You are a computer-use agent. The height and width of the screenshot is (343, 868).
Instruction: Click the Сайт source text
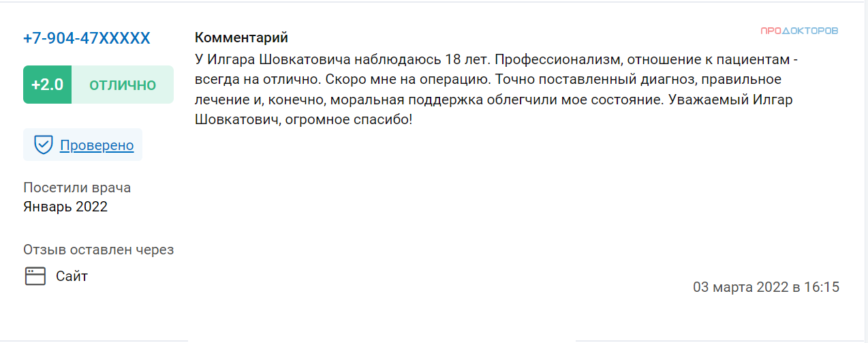pos(72,276)
